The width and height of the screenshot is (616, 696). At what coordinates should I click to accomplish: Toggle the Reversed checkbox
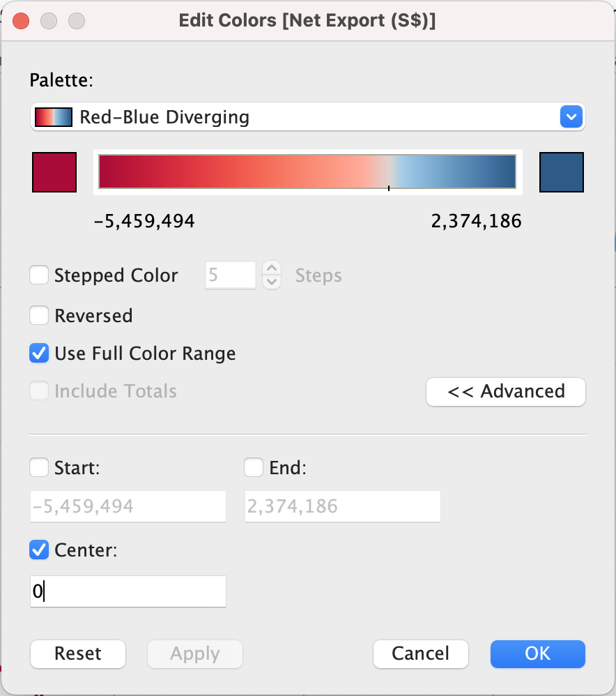pyautogui.click(x=39, y=316)
